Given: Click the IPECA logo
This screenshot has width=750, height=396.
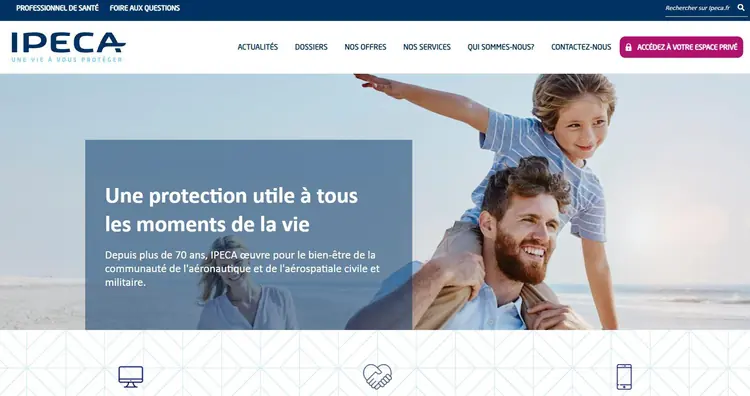Looking at the screenshot, I should click(68, 47).
